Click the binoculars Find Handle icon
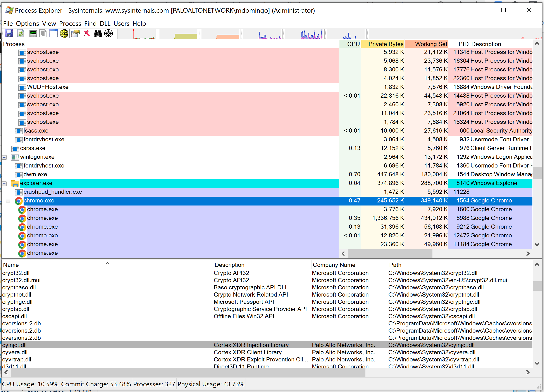The height and width of the screenshot is (392, 544). click(98, 33)
